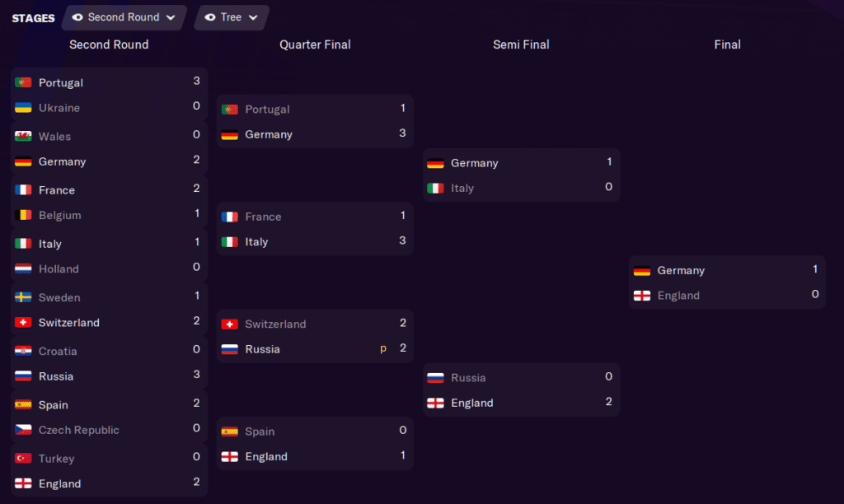Viewport: 844px width, 504px height.
Task: Click the Sweden flag icon
Action: (x=23, y=297)
